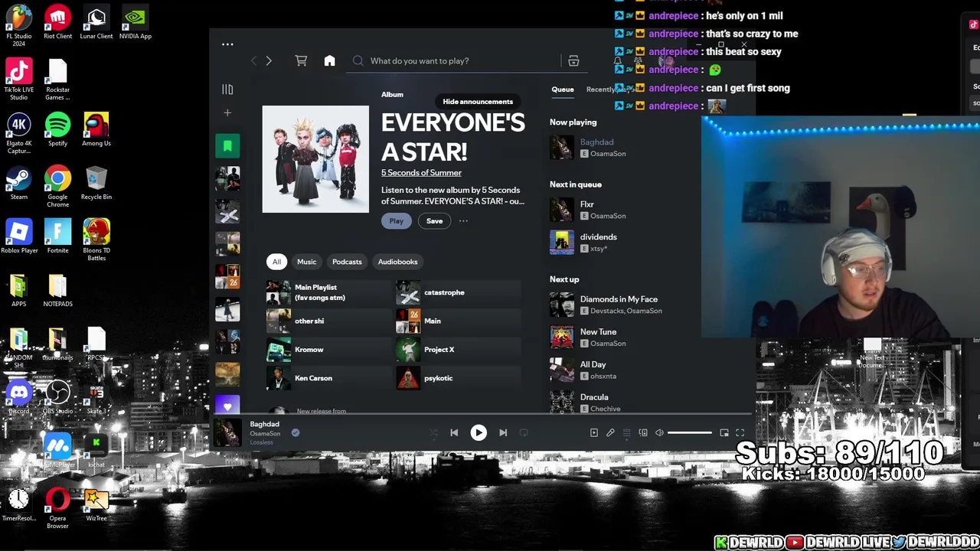Viewport: 980px width, 551px height.
Task: Open FL Studio 2024 desktop shortcut
Action: pyautogui.click(x=19, y=26)
